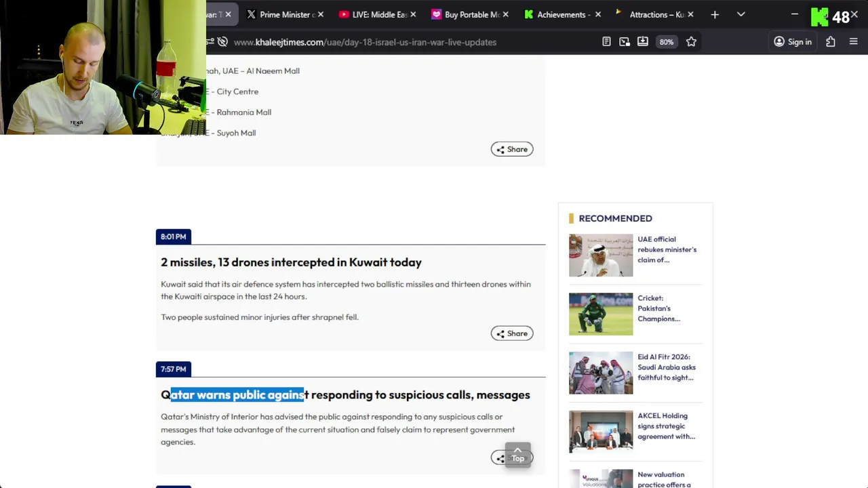Click the Suyoh Mall list entry
The width and height of the screenshot is (868, 488).
tap(231, 133)
